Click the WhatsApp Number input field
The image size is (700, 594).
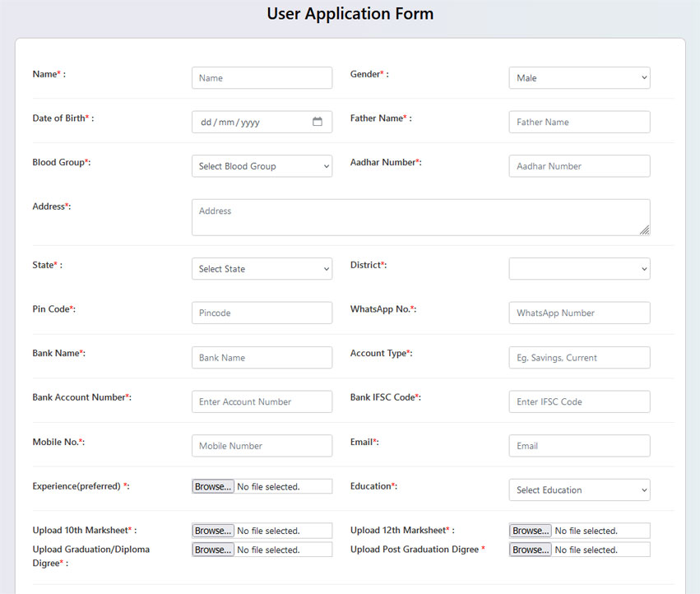578,313
